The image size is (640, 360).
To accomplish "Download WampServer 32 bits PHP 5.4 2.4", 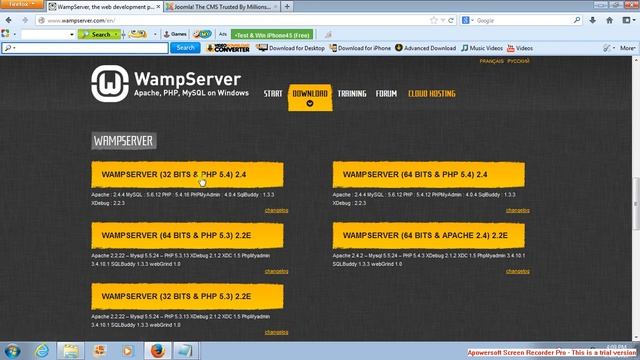I will [187, 175].
